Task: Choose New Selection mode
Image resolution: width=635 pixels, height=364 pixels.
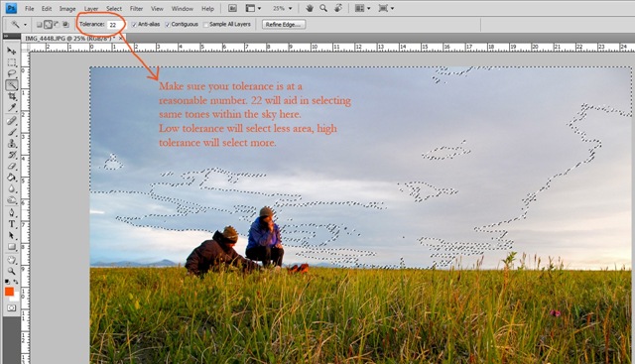Action: click(x=40, y=25)
